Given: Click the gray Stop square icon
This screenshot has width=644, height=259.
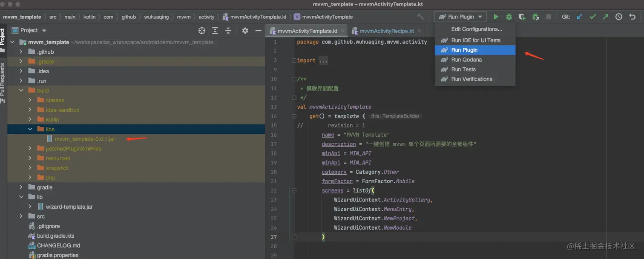Looking at the screenshot, I should coord(549,17).
